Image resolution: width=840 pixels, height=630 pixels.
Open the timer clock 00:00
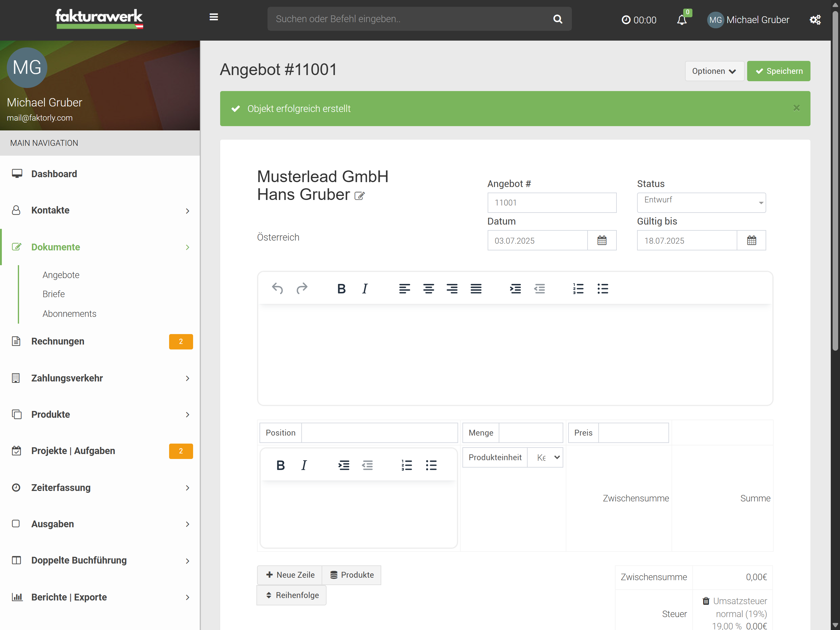tap(639, 20)
